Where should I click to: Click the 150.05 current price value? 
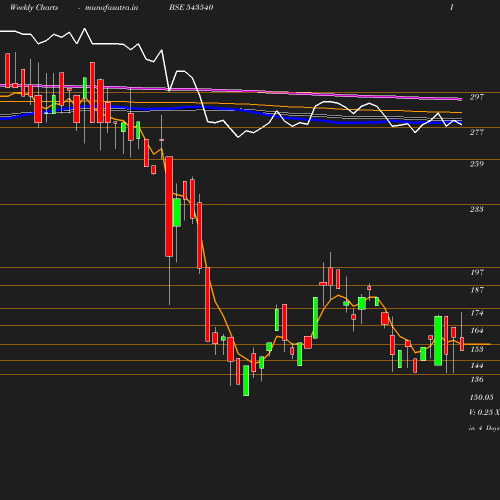[482, 397]
